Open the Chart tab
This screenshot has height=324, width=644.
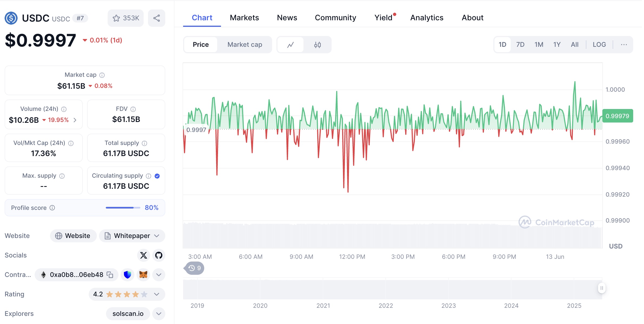(x=202, y=18)
